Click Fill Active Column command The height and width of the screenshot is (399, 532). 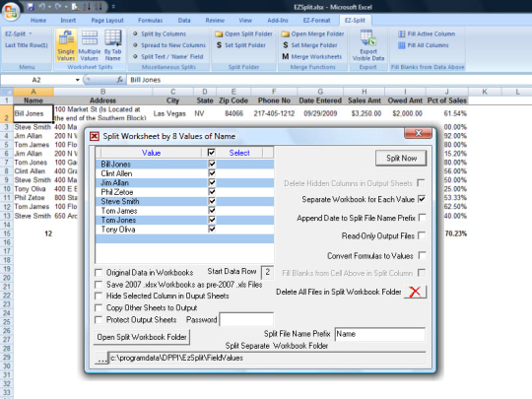point(427,33)
